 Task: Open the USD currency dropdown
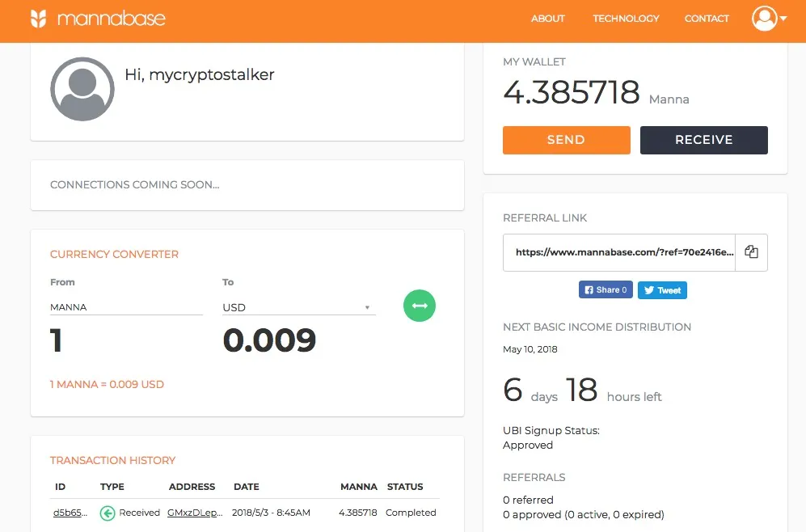coord(298,307)
